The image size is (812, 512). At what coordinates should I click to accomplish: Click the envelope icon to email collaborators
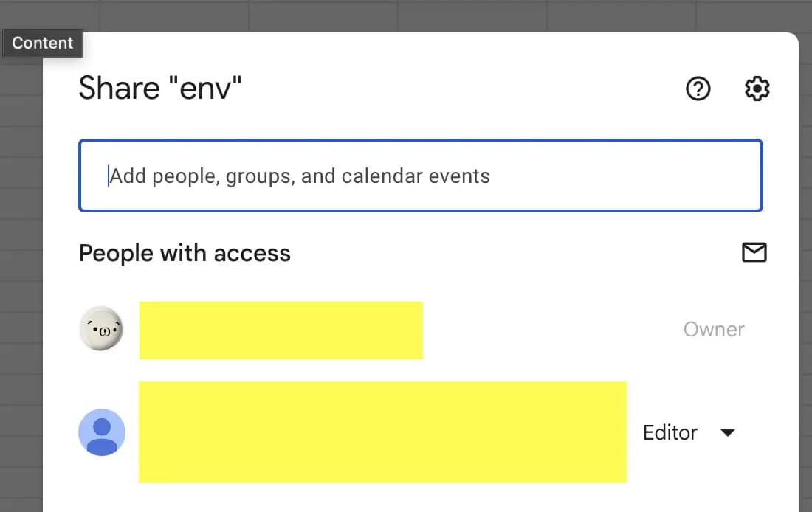[754, 252]
